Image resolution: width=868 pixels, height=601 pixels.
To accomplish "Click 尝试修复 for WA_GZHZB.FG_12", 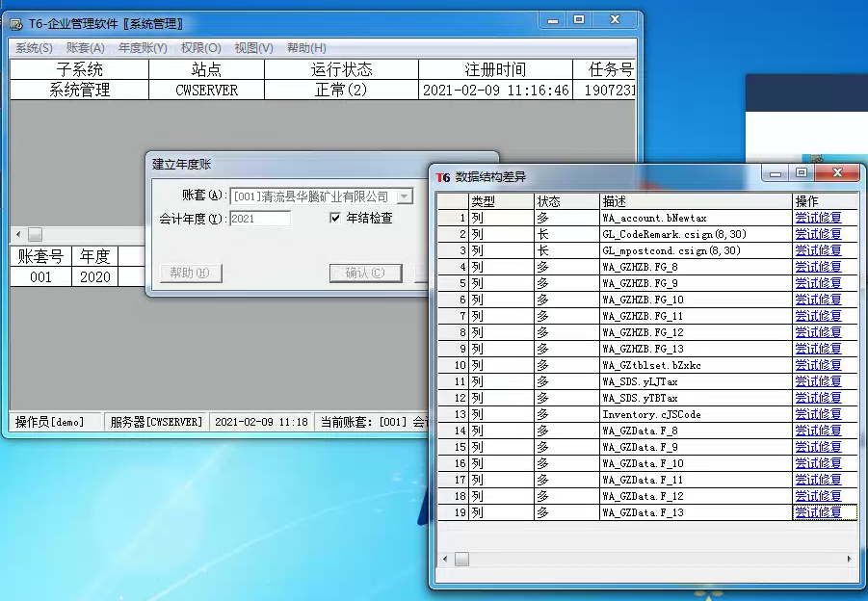I will click(x=818, y=332).
